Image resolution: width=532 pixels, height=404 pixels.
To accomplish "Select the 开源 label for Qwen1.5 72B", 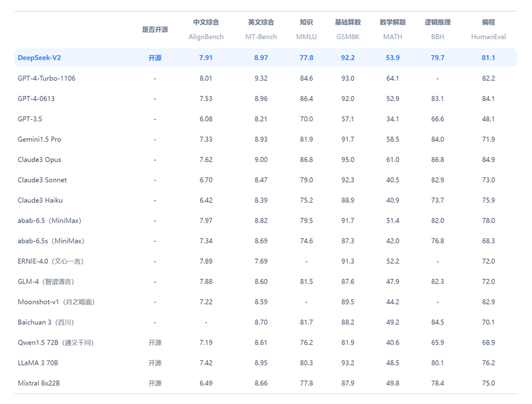I will [x=155, y=342].
